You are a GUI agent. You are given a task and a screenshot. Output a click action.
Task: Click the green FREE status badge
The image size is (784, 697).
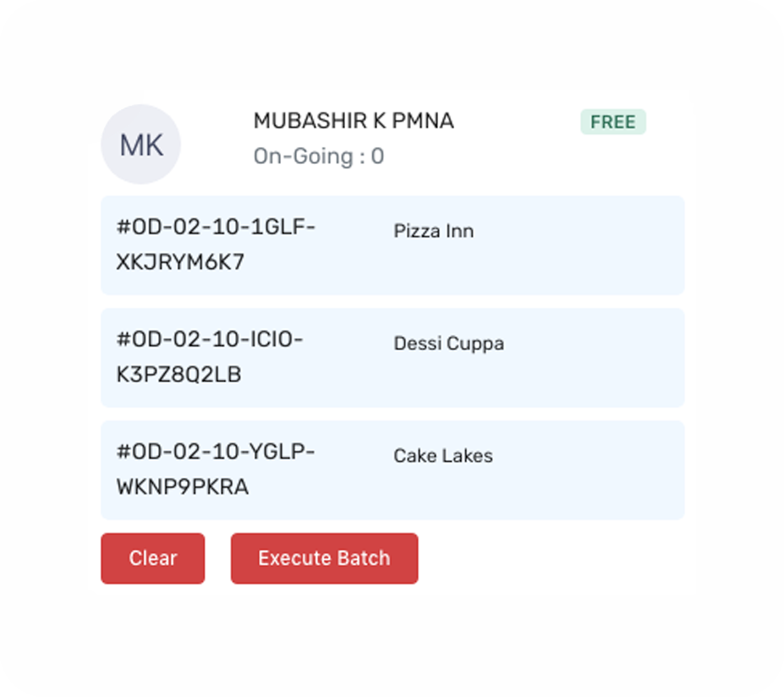[613, 122]
